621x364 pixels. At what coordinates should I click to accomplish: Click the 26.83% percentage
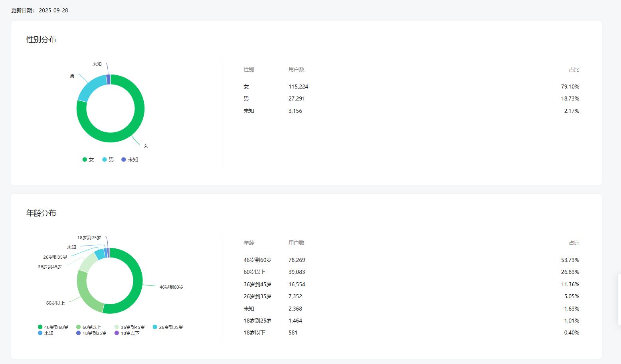tap(570, 272)
